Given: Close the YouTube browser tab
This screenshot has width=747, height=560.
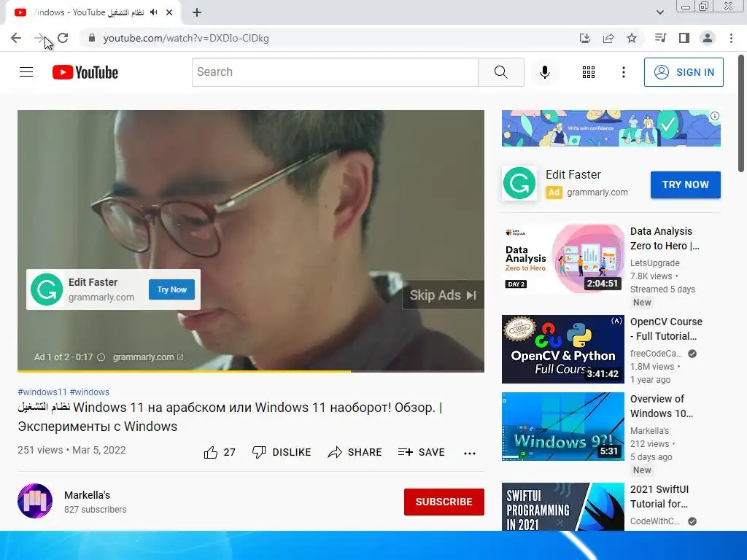Looking at the screenshot, I should click(x=169, y=12).
